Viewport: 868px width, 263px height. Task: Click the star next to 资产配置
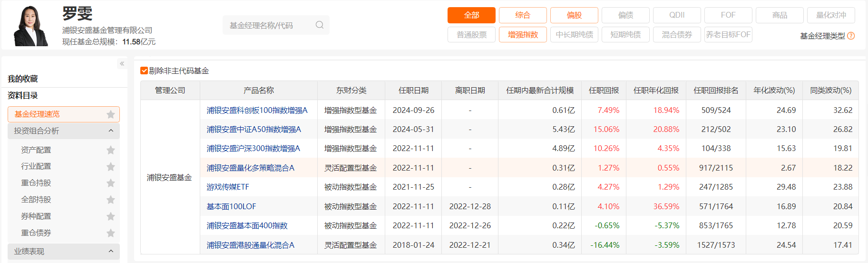tap(111, 150)
